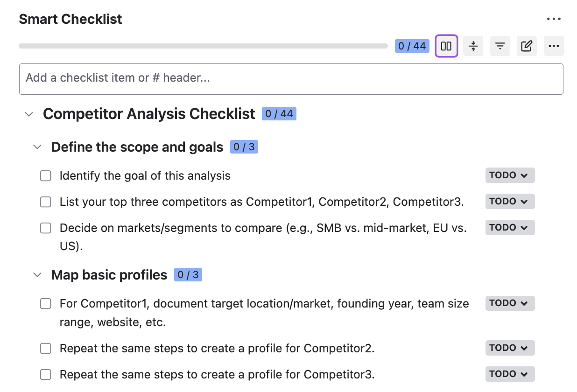Open the Smart Checklist header ellipsis menu
Image resolution: width=577 pixels, height=392 pixels.
point(554,19)
